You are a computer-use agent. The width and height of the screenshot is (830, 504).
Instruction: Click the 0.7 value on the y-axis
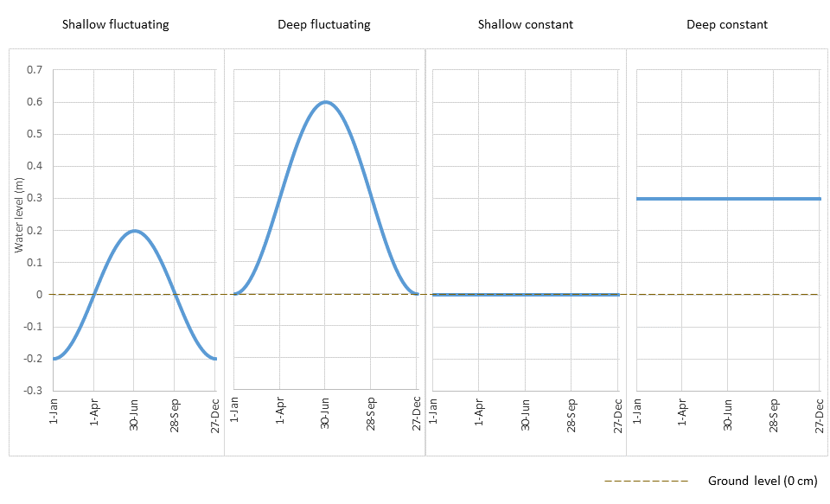(x=35, y=70)
